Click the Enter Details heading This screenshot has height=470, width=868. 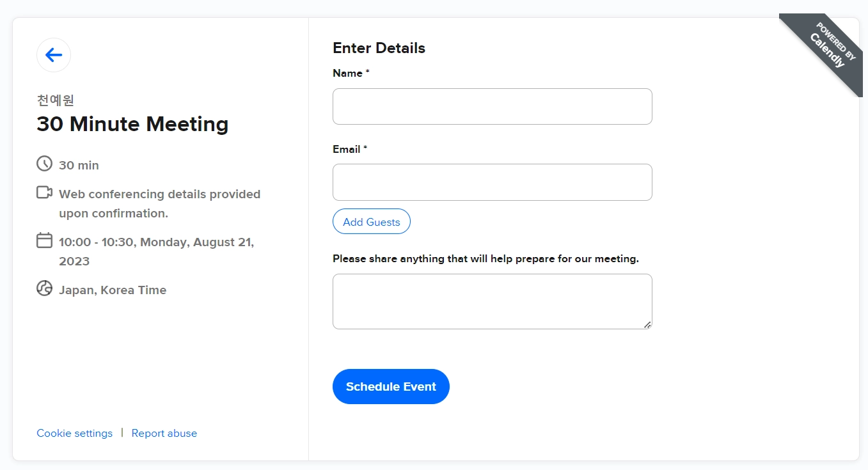(x=379, y=48)
